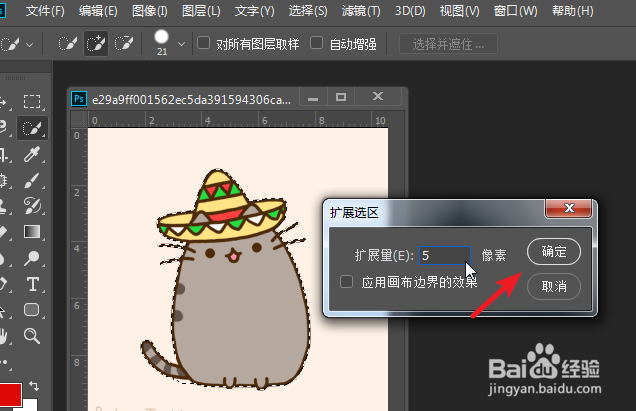Select the Horizontal Type tool
This screenshot has height=411, width=636.
(x=32, y=284)
